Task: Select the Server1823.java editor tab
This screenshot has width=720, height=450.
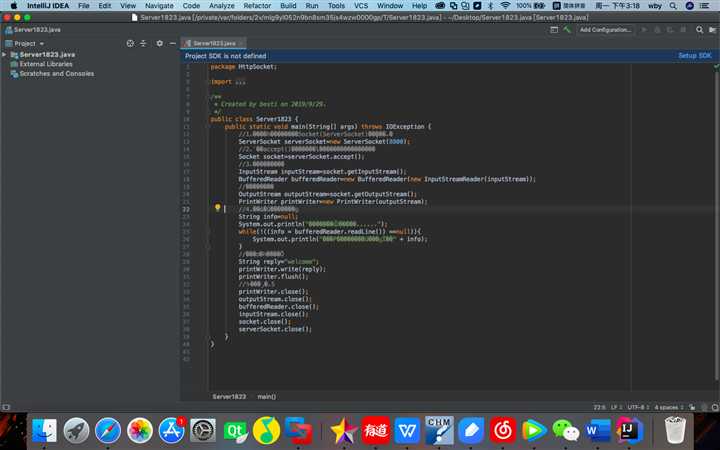Action: (214, 43)
